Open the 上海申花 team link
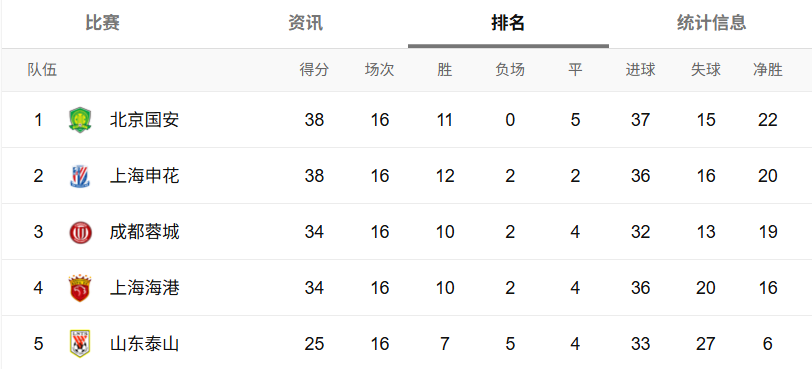 144,176
